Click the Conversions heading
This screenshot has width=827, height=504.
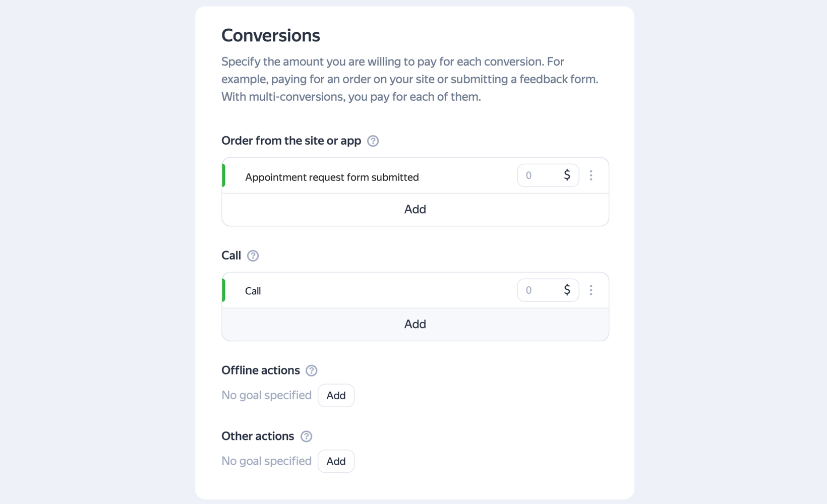271,36
